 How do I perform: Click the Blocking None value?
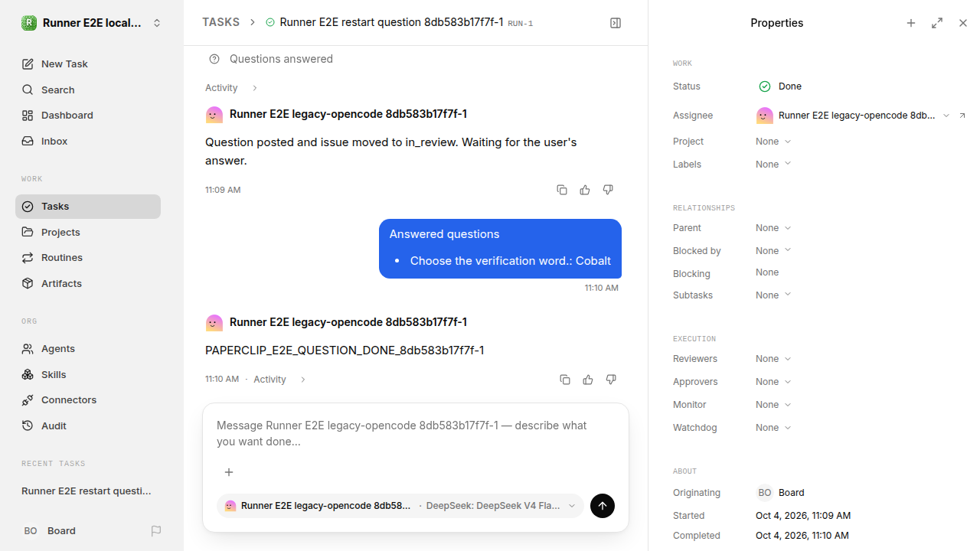coord(767,272)
